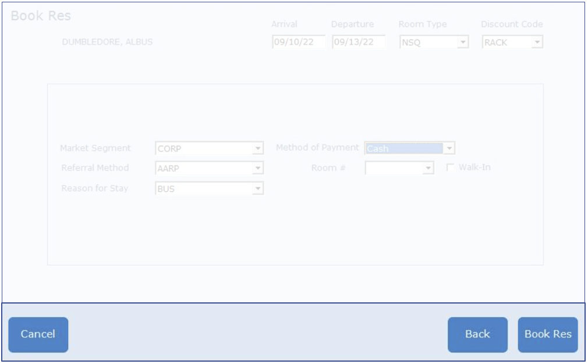Click the BUS value in Reason for Stay
This screenshot has height=364, width=588.
[204, 189]
